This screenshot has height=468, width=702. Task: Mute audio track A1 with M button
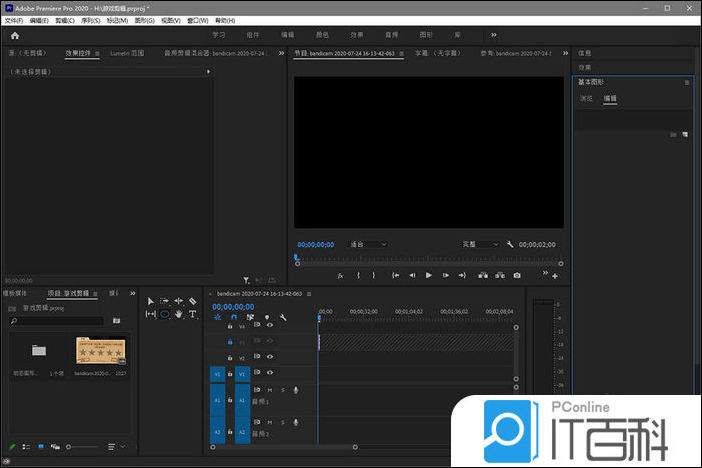click(270, 390)
